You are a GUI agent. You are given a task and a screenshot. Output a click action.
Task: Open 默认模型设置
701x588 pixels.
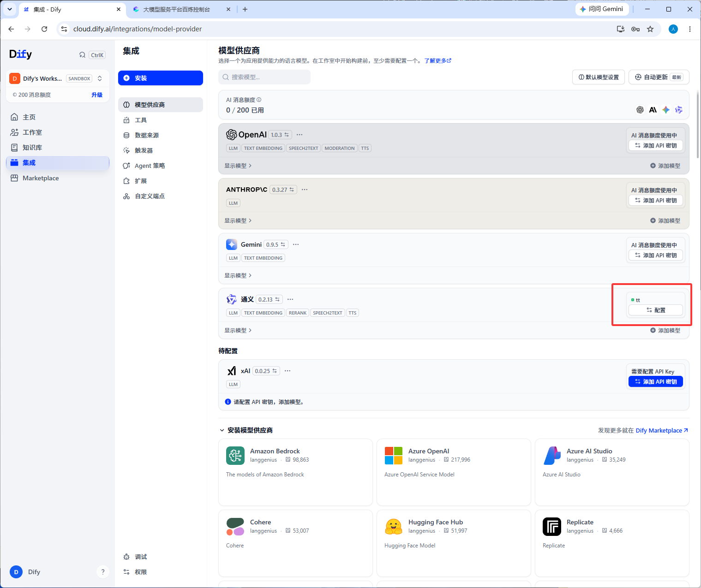[599, 77]
